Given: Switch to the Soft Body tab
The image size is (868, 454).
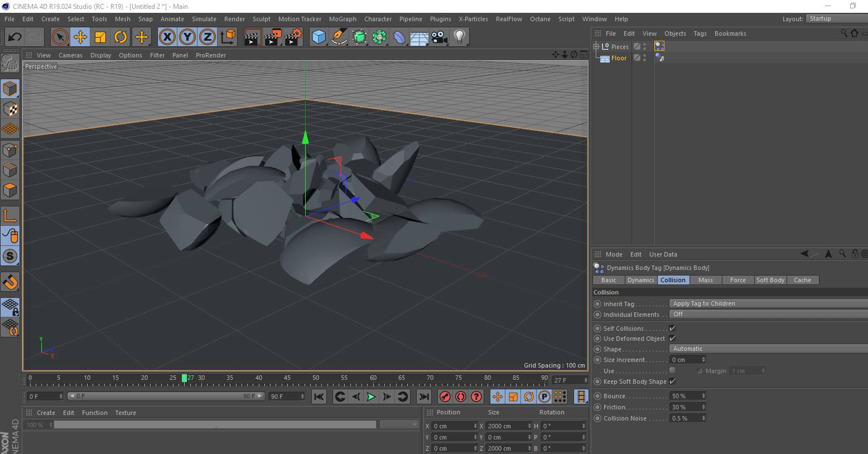Looking at the screenshot, I should pos(770,280).
